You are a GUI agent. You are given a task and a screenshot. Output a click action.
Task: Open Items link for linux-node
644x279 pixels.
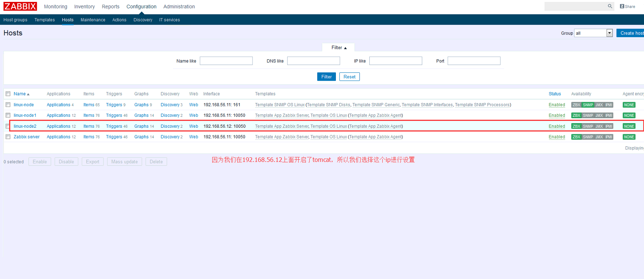coord(89,105)
